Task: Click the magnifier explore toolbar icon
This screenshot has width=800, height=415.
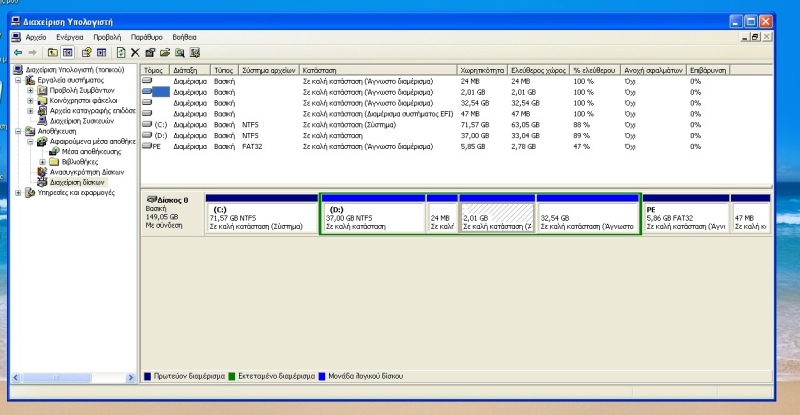Action: point(180,53)
